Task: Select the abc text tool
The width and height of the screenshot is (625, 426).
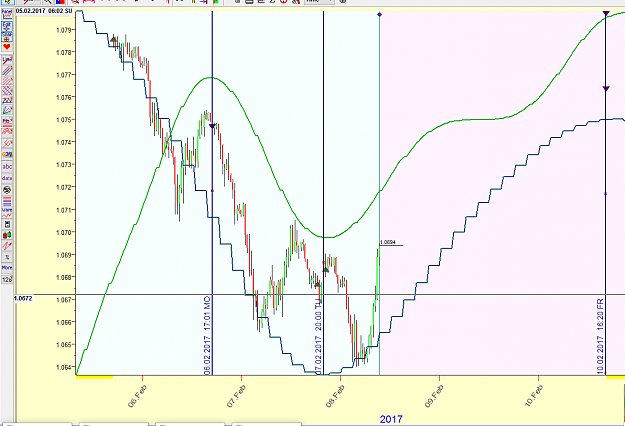Action: 7,166
